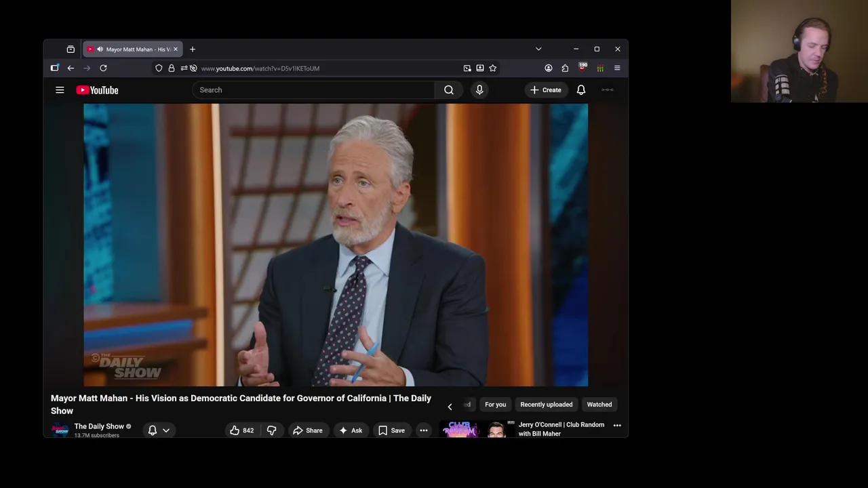This screenshot has height=488, width=868.
Task: Toggle the Firefox sidebar button
Action: 55,68
